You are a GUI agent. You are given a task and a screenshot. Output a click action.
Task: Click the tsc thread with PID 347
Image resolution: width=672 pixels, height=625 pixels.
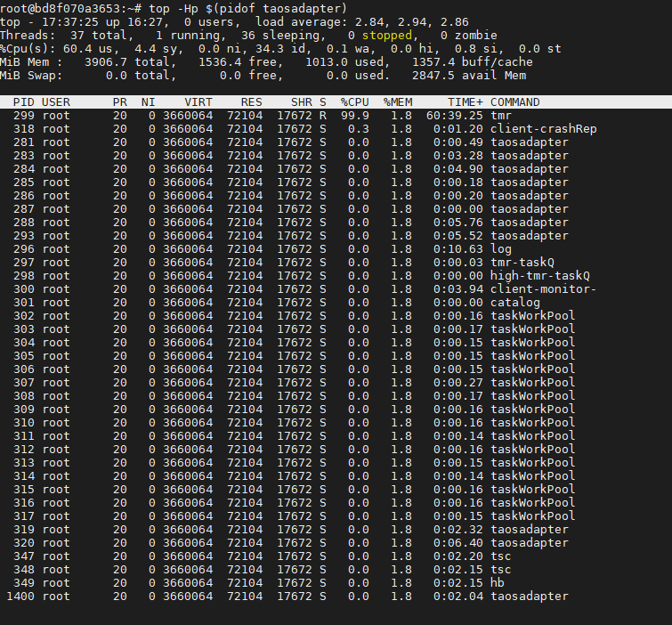tap(501, 556)
